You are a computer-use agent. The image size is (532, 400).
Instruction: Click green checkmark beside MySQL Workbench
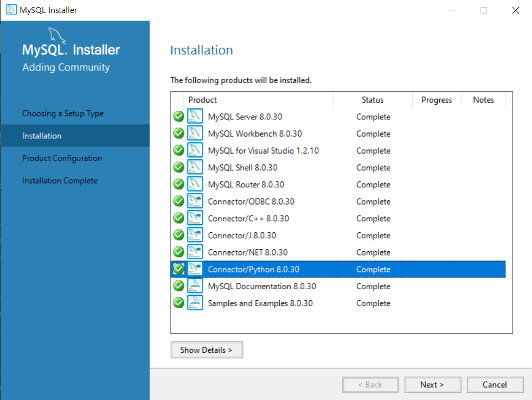(179, 134)
